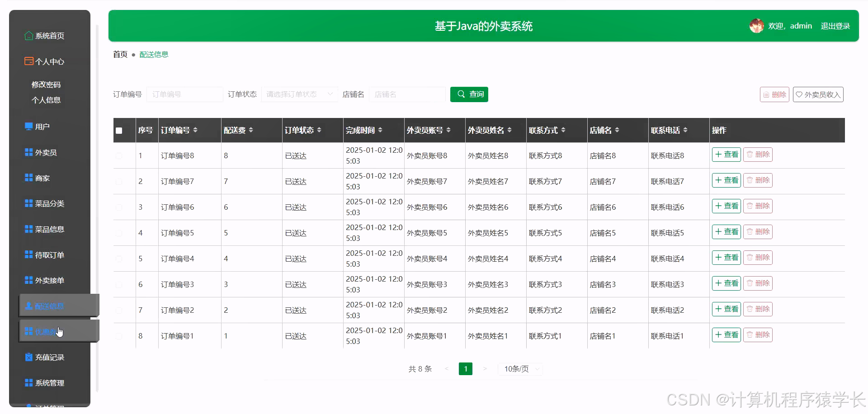Sort by 配送费 using its sort arrows

[252, 130]
